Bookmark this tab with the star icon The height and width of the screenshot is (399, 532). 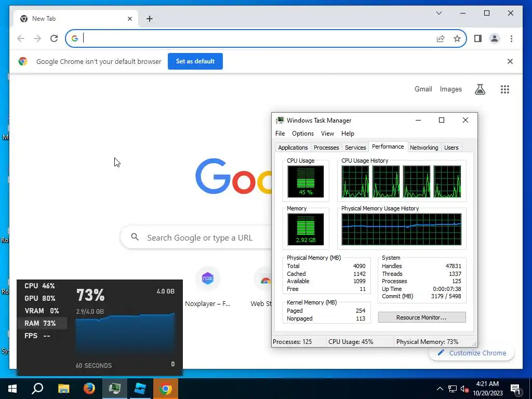pyautogui.click(x=457, y=38)
